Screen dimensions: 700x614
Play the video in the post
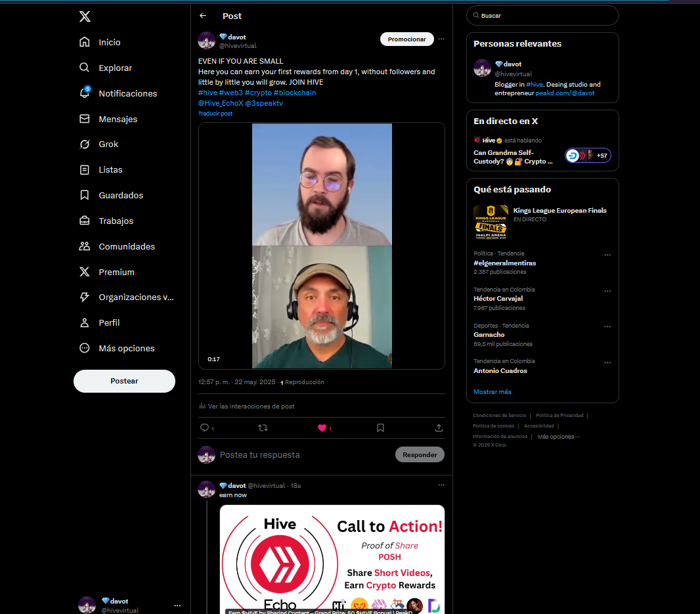tap(322, 246)
